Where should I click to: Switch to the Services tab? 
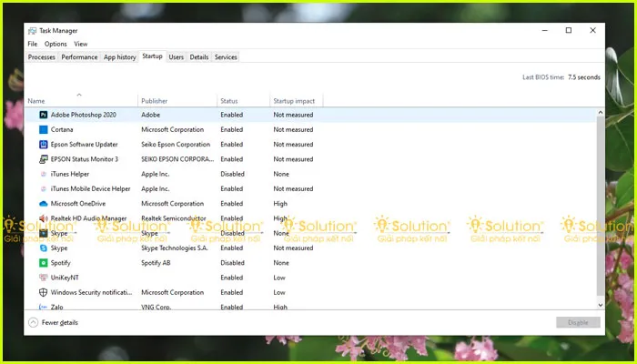click(x=226, y=57)
